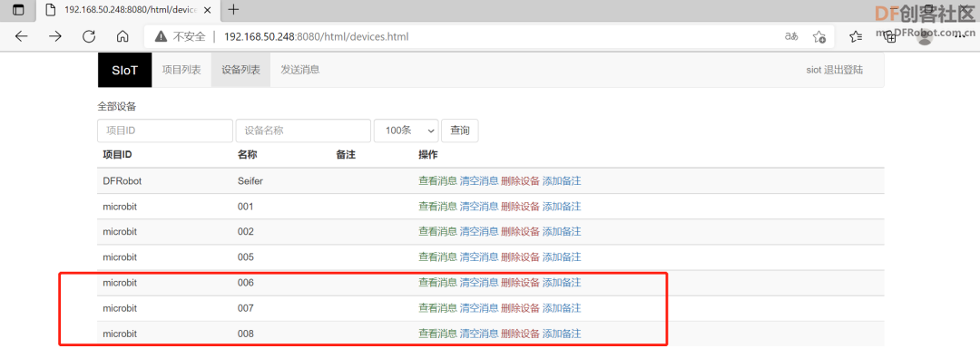This screenshot has width=980, height=358.
Task: Click device name 008 cell
Action: [246, 334]
